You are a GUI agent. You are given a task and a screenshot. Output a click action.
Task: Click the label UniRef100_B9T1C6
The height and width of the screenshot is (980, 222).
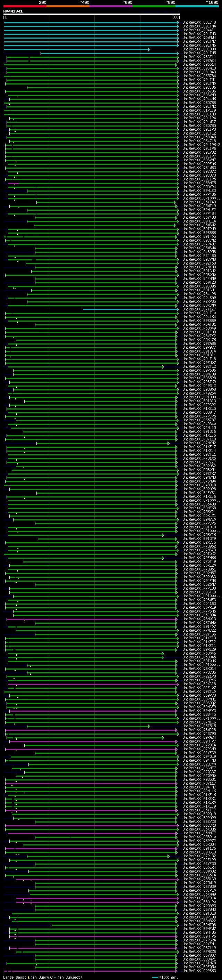coord(199,848)
